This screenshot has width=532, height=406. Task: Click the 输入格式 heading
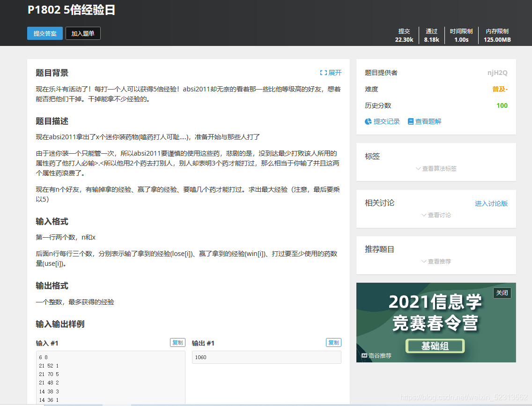coord(52,221)
